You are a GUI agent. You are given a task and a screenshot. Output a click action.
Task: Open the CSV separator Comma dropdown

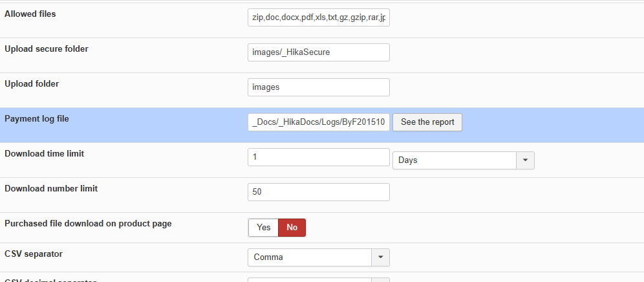point(309,257)
